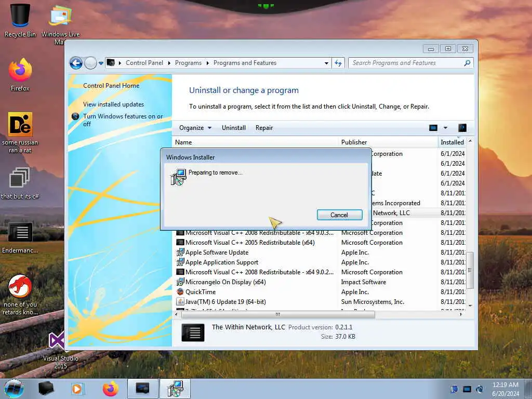The height and width of the screenshot is (399, 532).
Task: Cancel the Windows Installer removal
Action: pos(339,215)
